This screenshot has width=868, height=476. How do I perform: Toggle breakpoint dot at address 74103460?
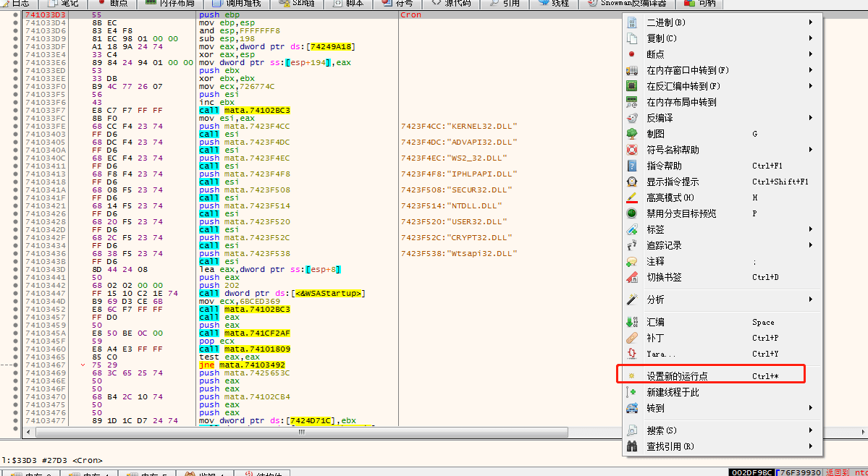tap(15, 349)
